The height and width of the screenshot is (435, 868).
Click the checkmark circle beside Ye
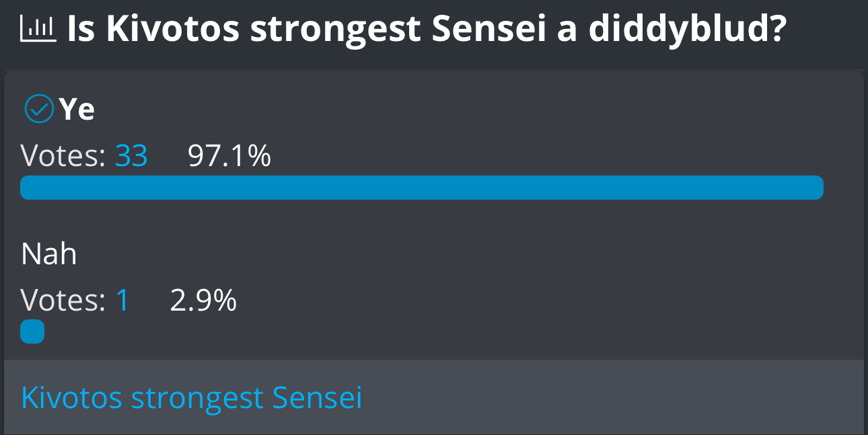click(39, 109)
